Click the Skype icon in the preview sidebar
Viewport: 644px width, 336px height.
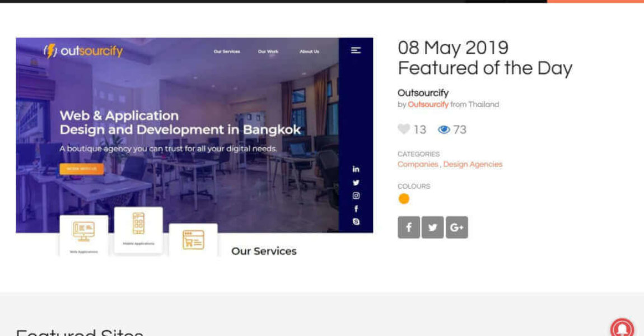[356, 222]
